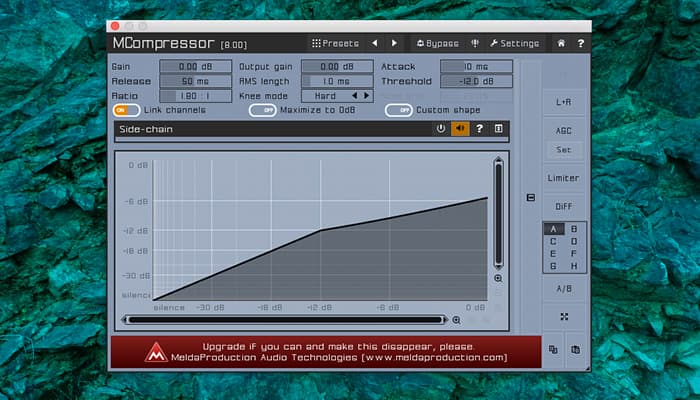Open the Presets menu
700x400 pixels.
(x=335, y=43)
